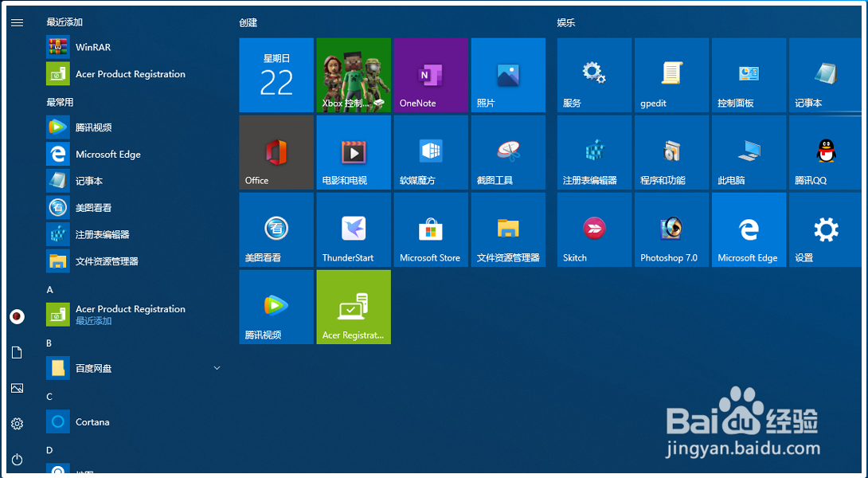Launch the gpedit tile
The width and height of the screenshot is (868, 478).
coord(671,76)
